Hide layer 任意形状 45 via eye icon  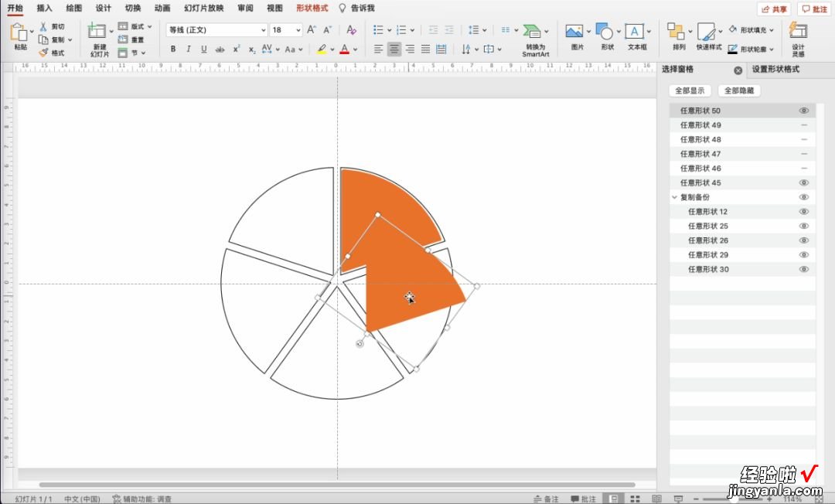pyautogui.click(x=803, y=182)
